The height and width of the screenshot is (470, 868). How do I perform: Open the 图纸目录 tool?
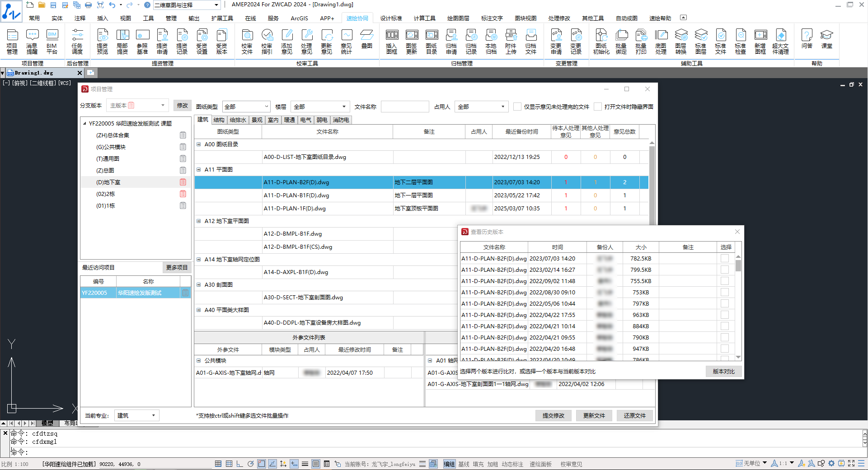pos(432,42)
